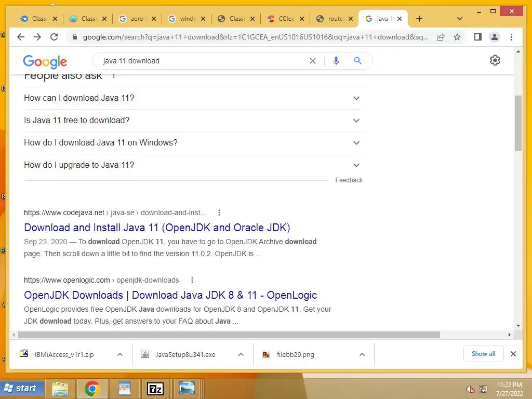Click the address bar URL

[256, 37]
